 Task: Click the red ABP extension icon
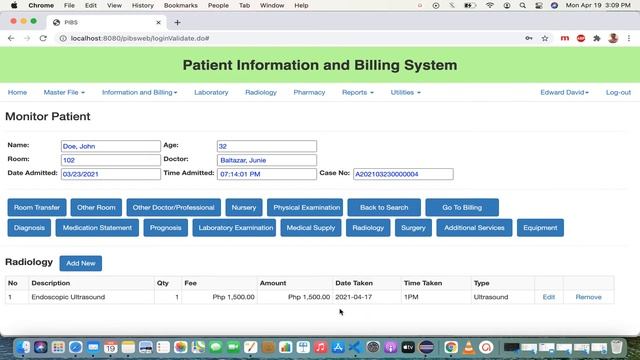[x=581, y=38]
